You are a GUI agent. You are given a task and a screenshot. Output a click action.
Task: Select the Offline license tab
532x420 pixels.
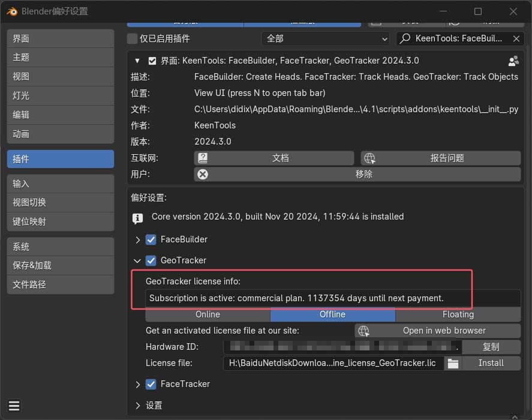332,314
